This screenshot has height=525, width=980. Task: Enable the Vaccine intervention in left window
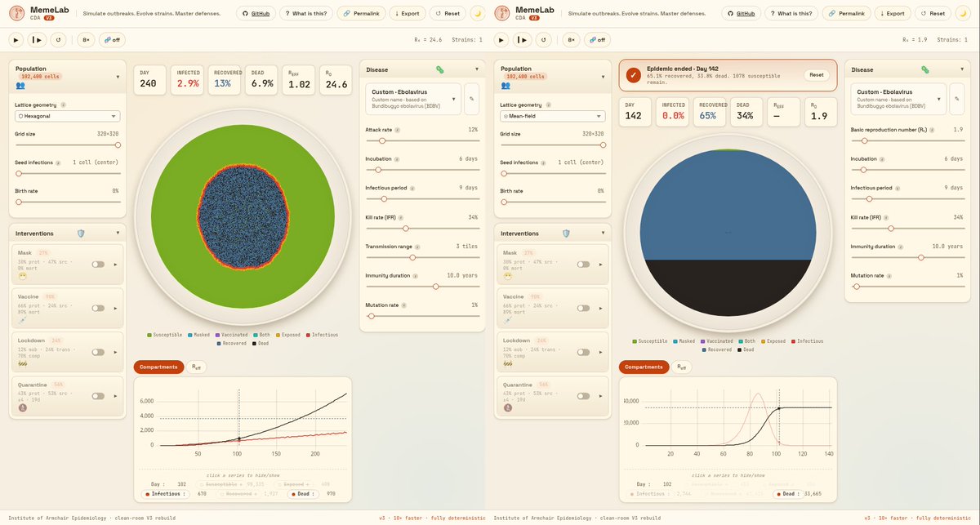pos(99,308)
